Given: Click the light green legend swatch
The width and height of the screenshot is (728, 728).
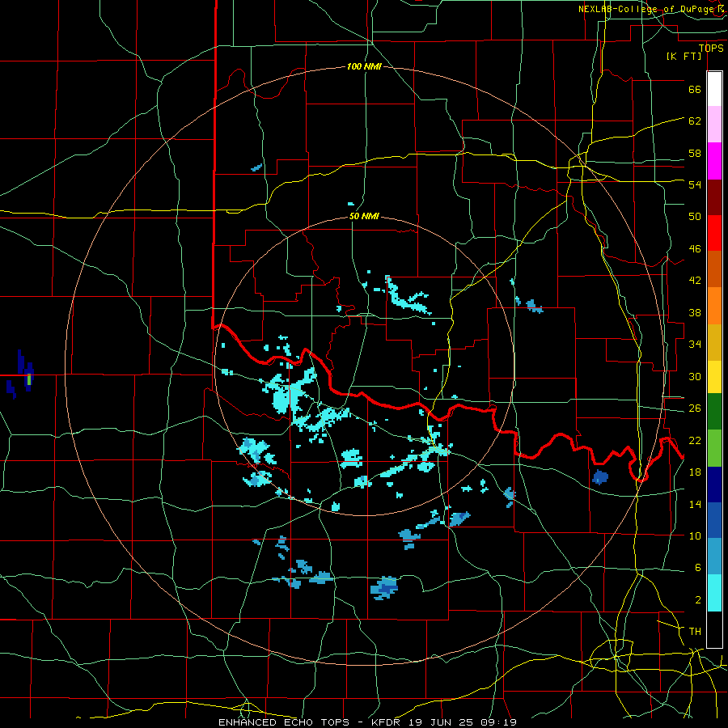Looking at the screenshot, I should click(x=714, y=448).
